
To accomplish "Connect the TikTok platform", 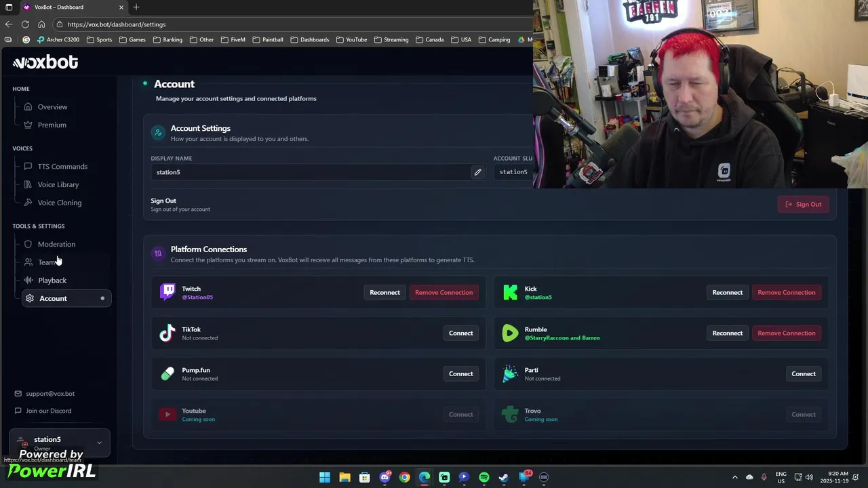I will [460, 333].
